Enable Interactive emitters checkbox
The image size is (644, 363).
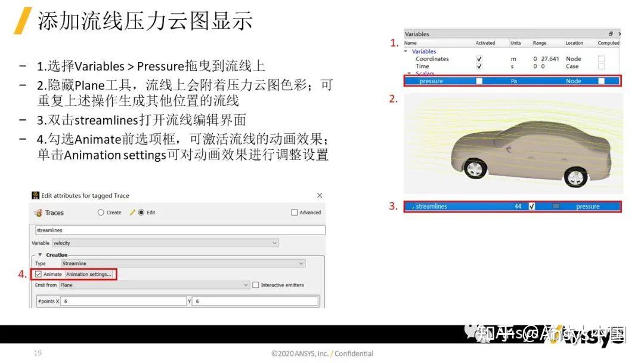[255, 285]
